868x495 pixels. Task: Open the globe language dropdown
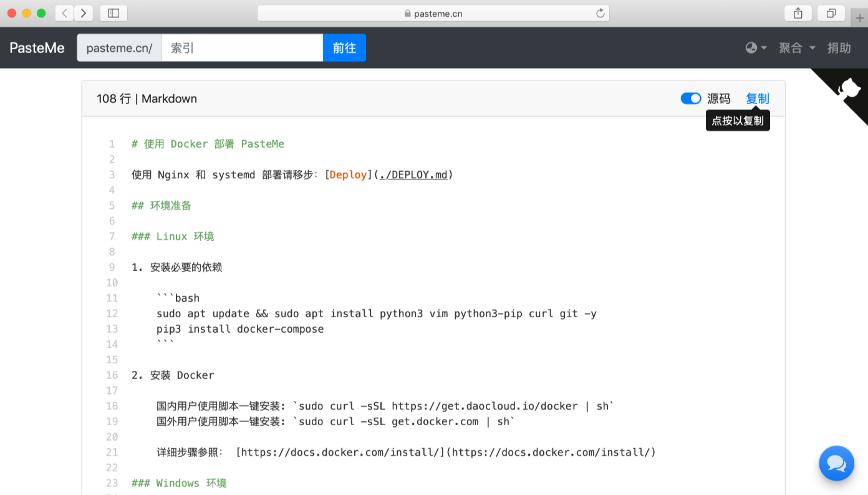point(756,48)
